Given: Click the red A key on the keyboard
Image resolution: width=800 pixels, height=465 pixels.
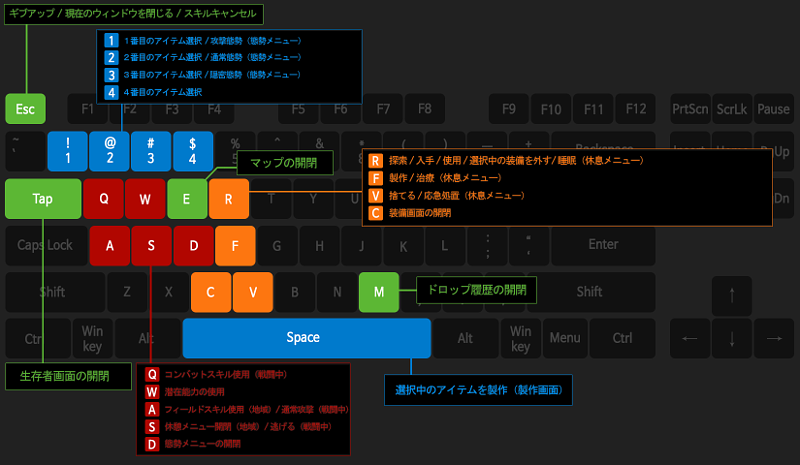Looking at the screenshot, I should coord(109,245).
